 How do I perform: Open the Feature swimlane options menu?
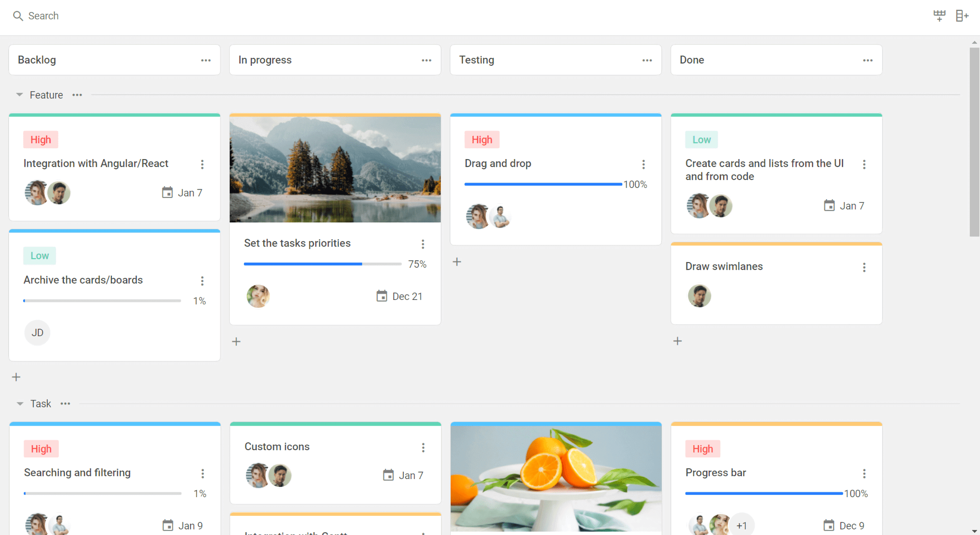click(x=77, y=95)
